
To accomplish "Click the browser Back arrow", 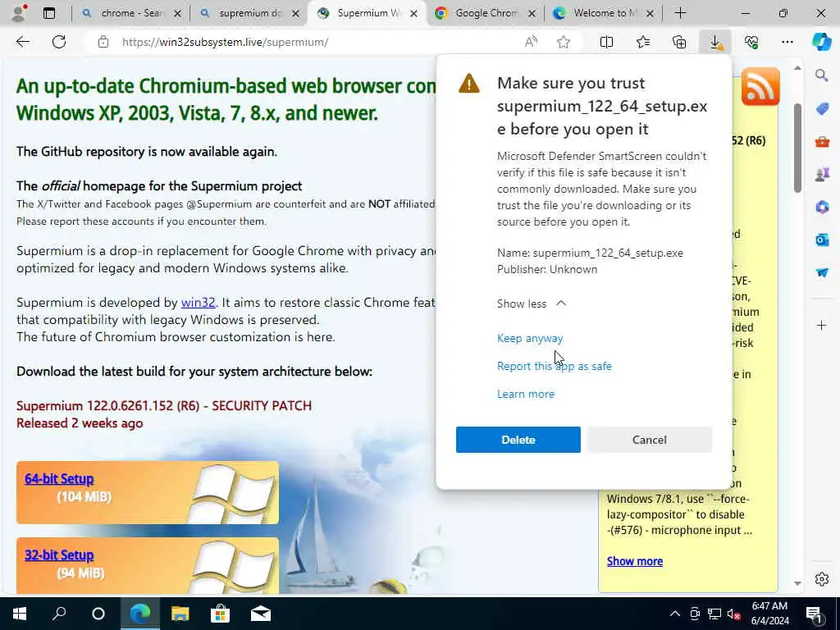I will pyautogui.click(x=22, y=42).
